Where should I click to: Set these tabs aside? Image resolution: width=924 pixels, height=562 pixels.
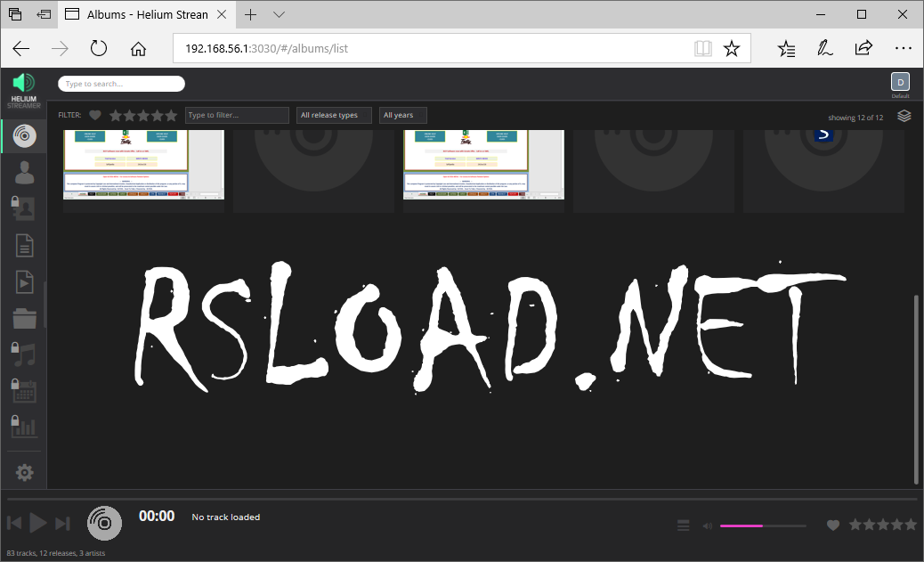(44, 14)
